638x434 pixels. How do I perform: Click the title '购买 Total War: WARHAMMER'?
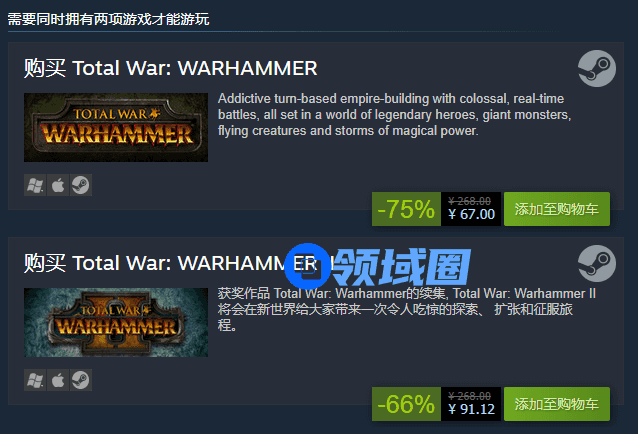tap(170, 68)
